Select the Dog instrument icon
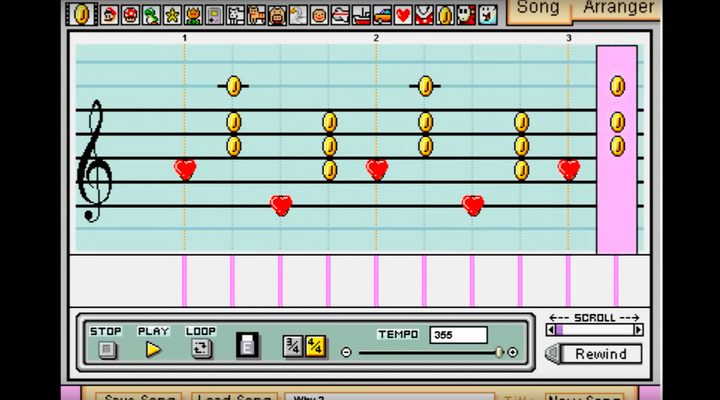The height and width of the screenshot is (400, 720). (x=236, y=15)
